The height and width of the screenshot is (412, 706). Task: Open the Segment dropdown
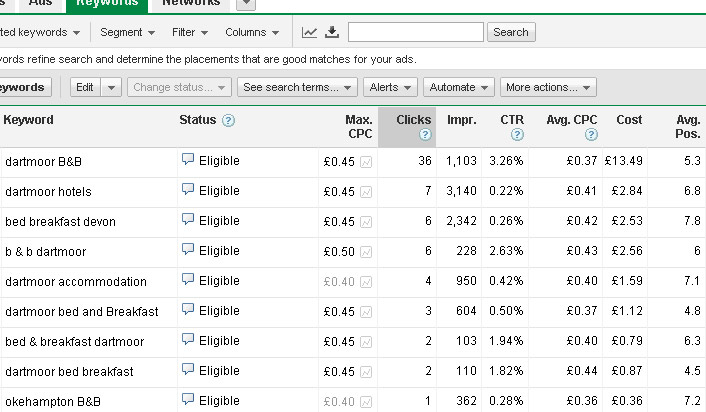click(127, 32)
